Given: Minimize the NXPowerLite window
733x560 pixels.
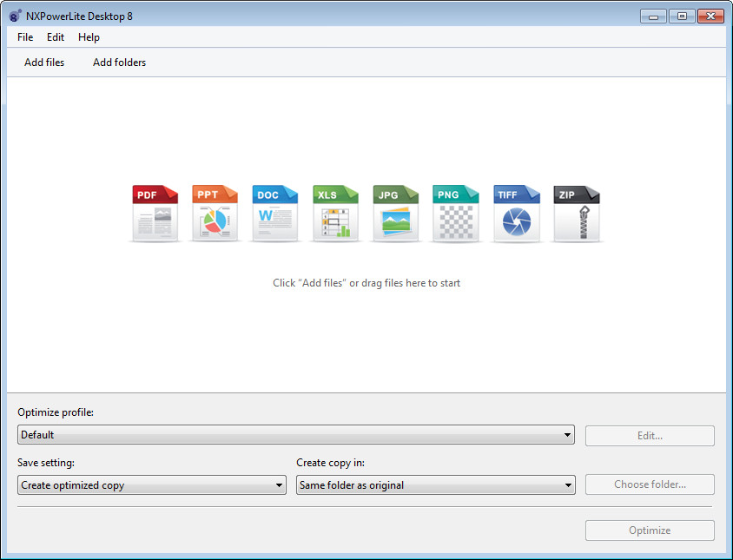Looking at the screenshot, I should point(653,16).
